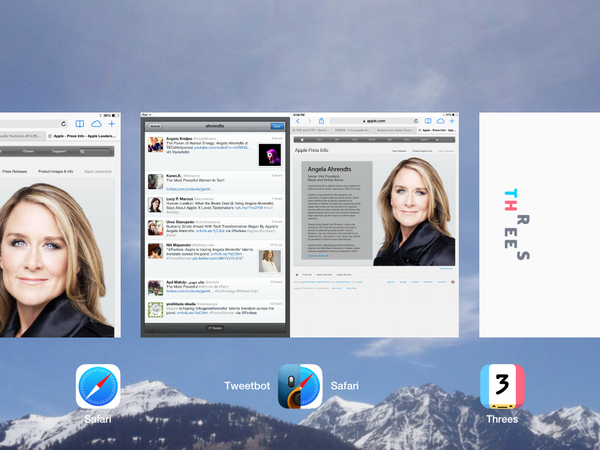Open Product Images & Info in left Safari card
The image size is (600, 450).
point(55,171)
